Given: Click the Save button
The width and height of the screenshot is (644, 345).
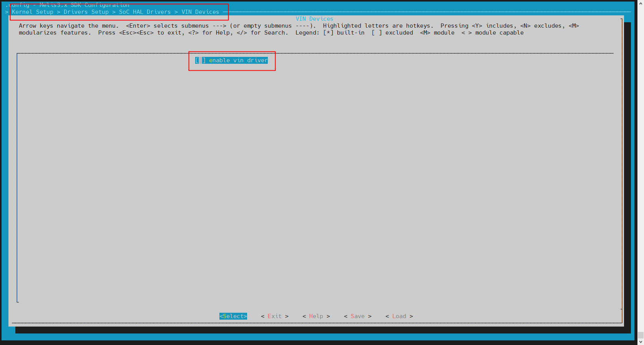Looking at the screenshot, I should tap(357, 316).
